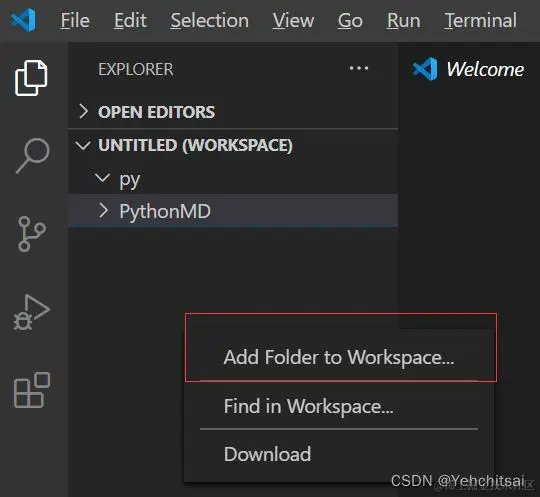Open the View menu
This screenshot has height=497, width=540.
pyautogui.click(x=293, y=20)
